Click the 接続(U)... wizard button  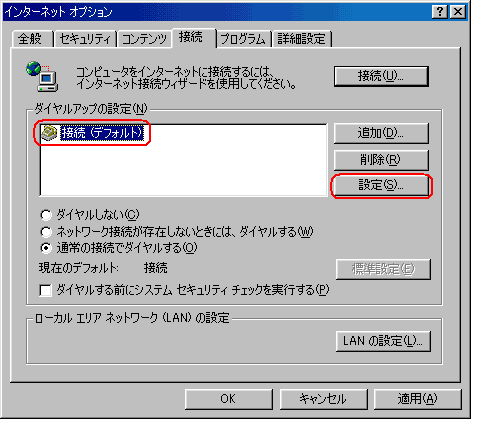click(x=381, y=76)
